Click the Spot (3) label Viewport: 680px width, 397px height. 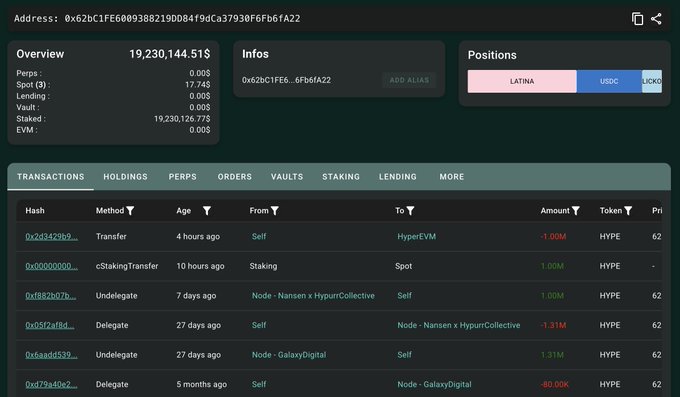pyautogui.click(x=33, y=85)
